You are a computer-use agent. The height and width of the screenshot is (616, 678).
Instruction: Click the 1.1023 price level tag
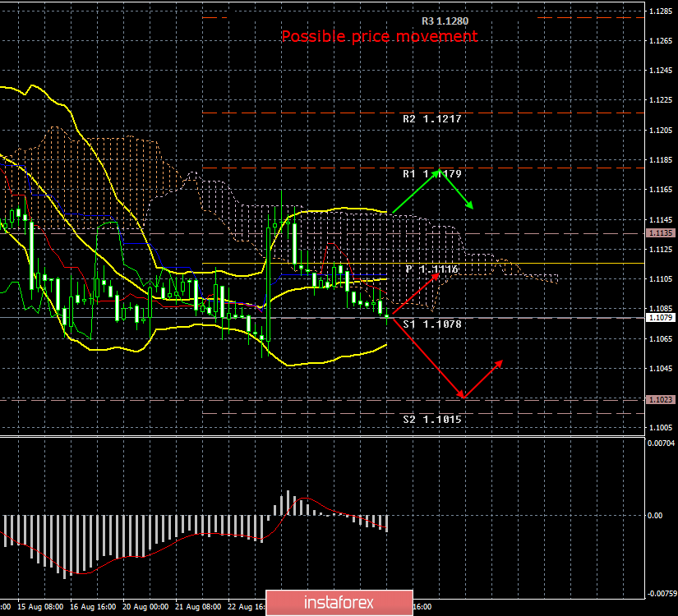click(x=661, y=399)
